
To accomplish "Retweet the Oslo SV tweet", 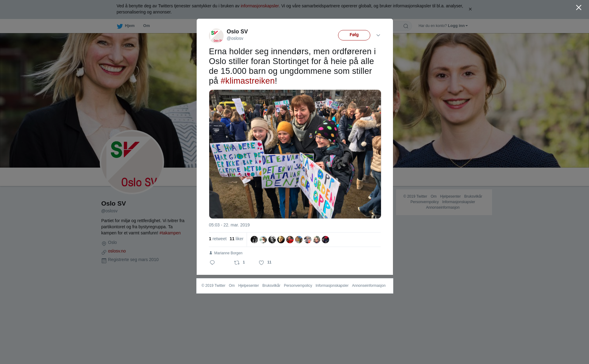I will (237, 263).
